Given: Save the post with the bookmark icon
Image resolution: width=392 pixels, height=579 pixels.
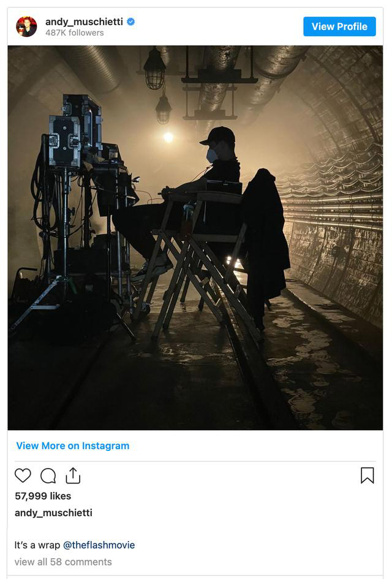Looking at the screenshot, I should point(367,475).
